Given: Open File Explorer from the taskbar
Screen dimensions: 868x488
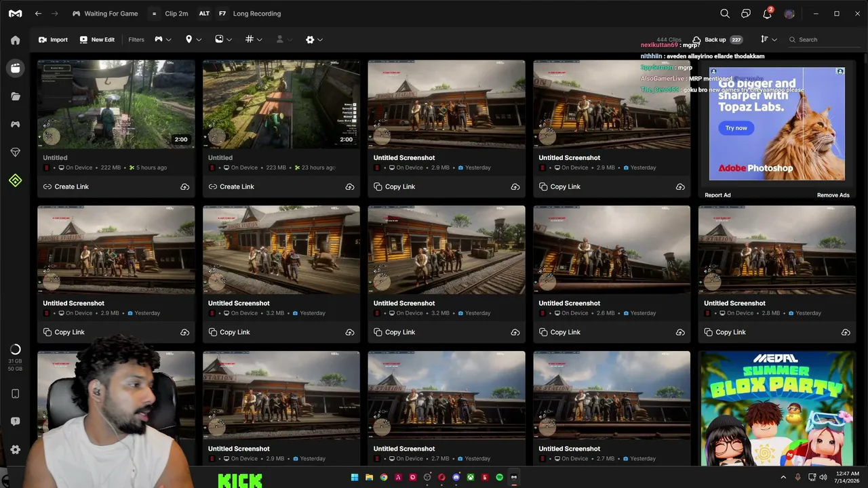Looking at the screenshot, I should tap(369, 477).
